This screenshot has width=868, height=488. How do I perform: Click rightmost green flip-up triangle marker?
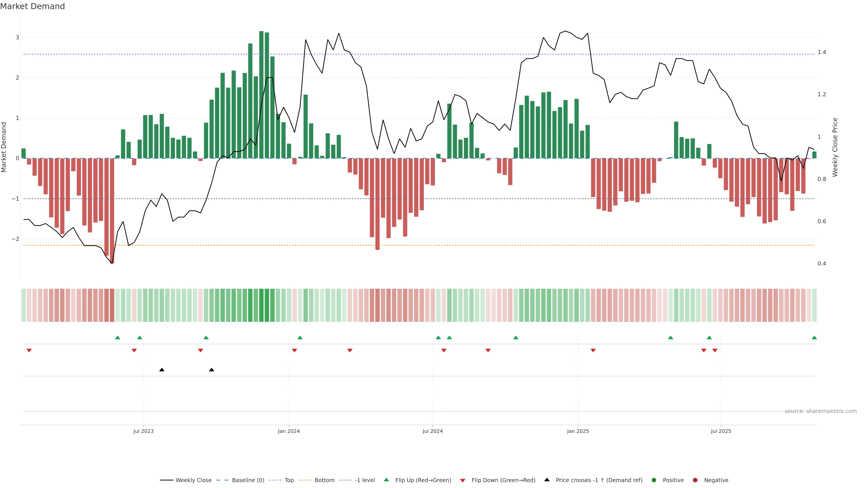click(814, 338)
